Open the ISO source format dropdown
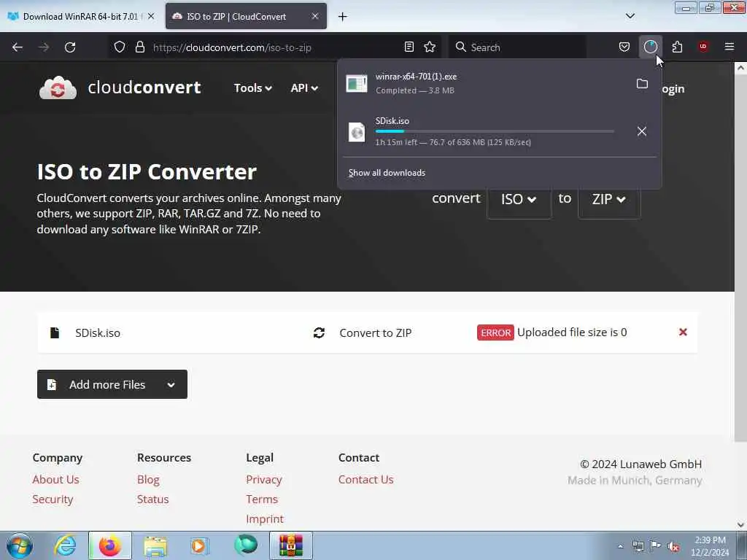This screenshot has height=560, width=747. (x=519, y=199)
